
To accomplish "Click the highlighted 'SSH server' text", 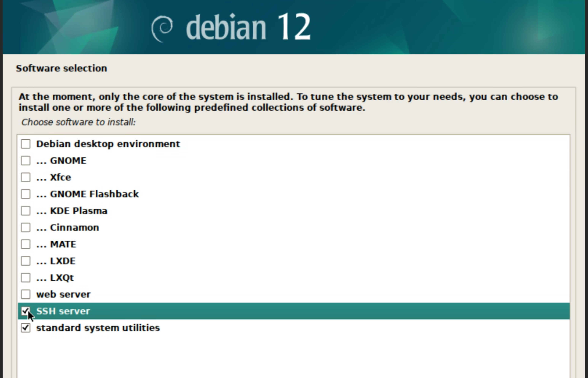I will pos(63,311).
